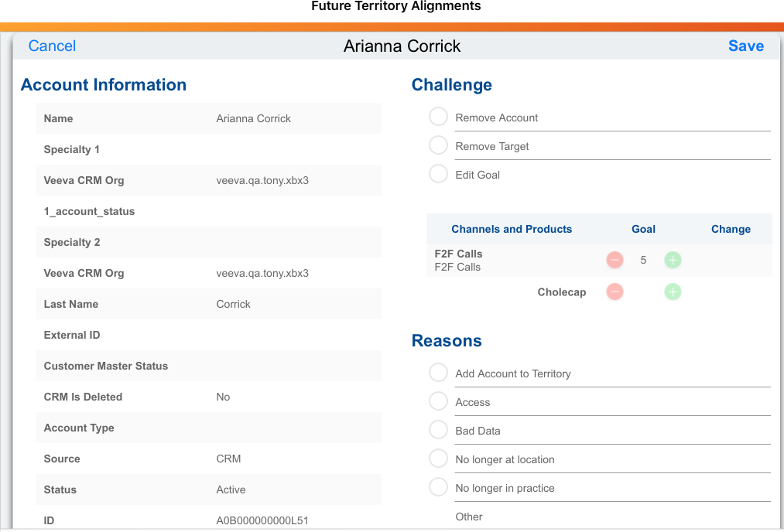Click the plus icon for Cholecap

point(673,292)
